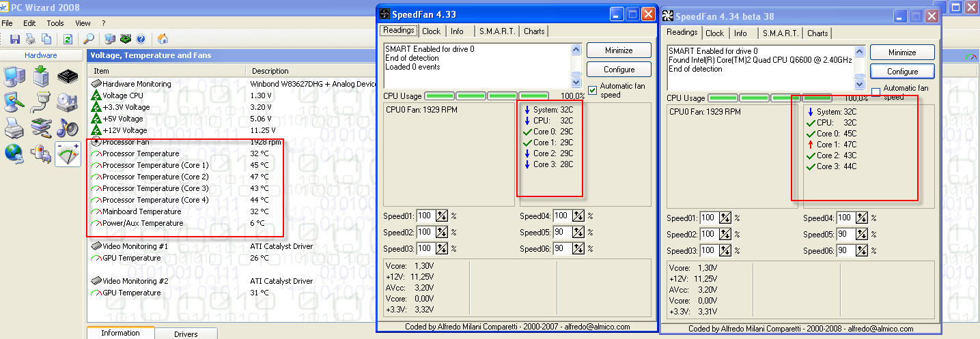This screenshot has height=339, width=980.
Task: Open the Video monitor-with-pen sidebar icon
Action: (14, 102)
